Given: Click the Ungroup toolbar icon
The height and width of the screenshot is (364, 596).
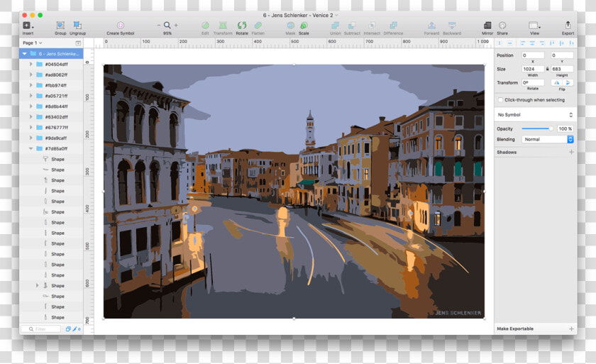Looking at the screenshot, I should tap(77, 25).
